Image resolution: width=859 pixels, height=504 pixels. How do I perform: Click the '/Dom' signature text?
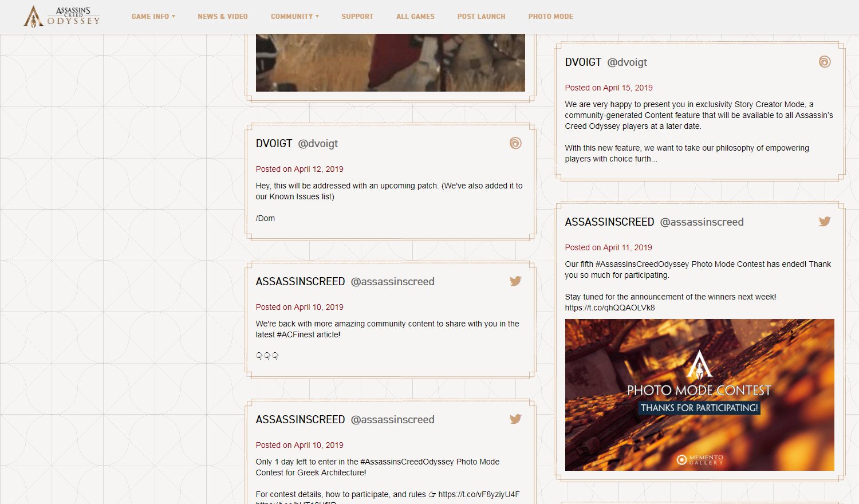265,218
